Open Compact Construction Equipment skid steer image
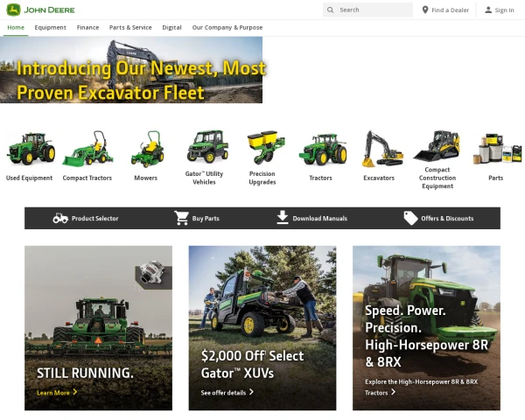The height and width of the screenshot is (420, 525). click(437, 146)
